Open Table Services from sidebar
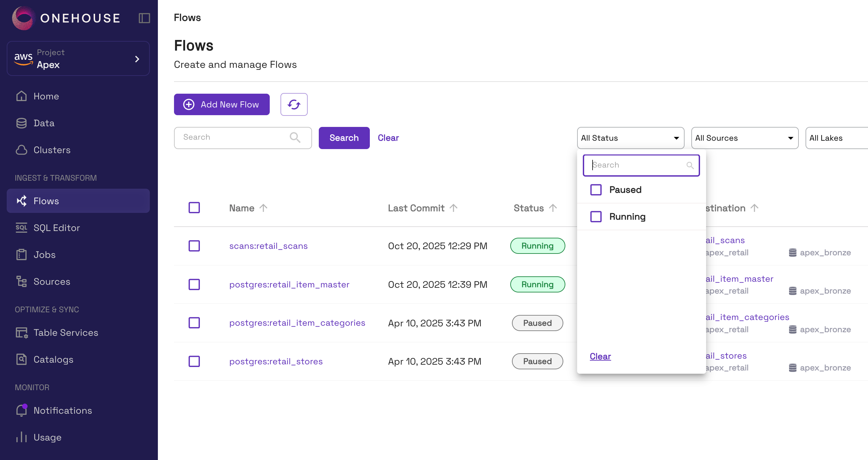The width and height of the screenshot is (868, 460). pyautogui.click(x=66, y=332)
